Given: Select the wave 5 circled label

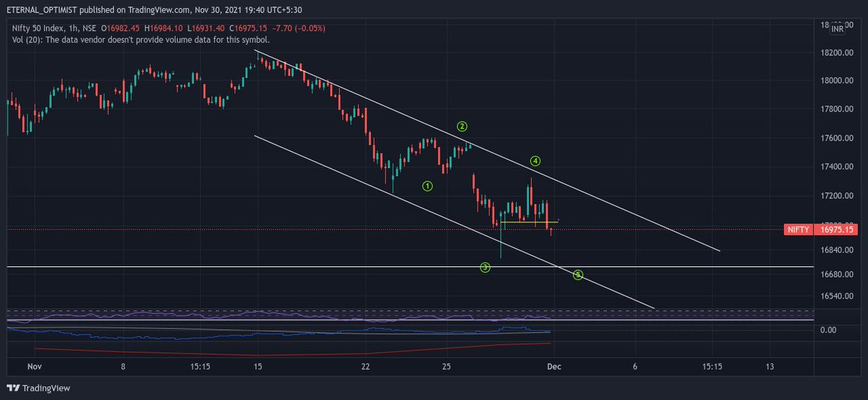Looking at the screenshot, I should [578, 275].
